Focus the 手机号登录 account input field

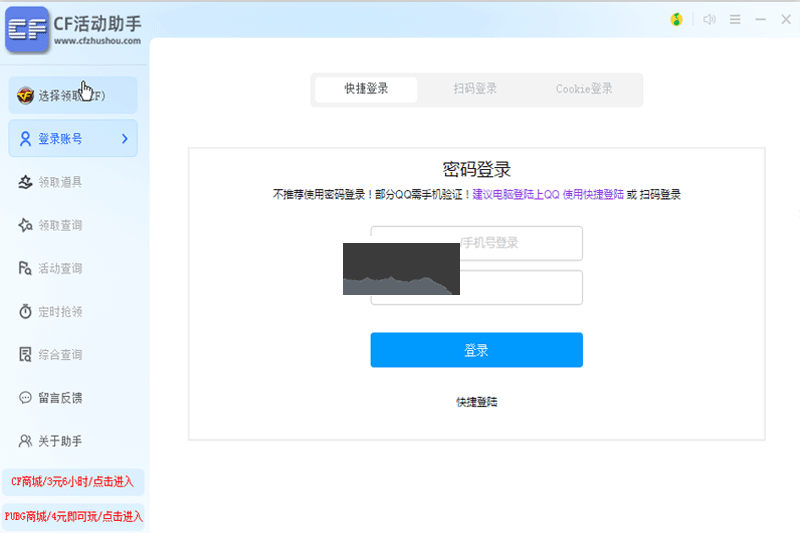[477, 243]
